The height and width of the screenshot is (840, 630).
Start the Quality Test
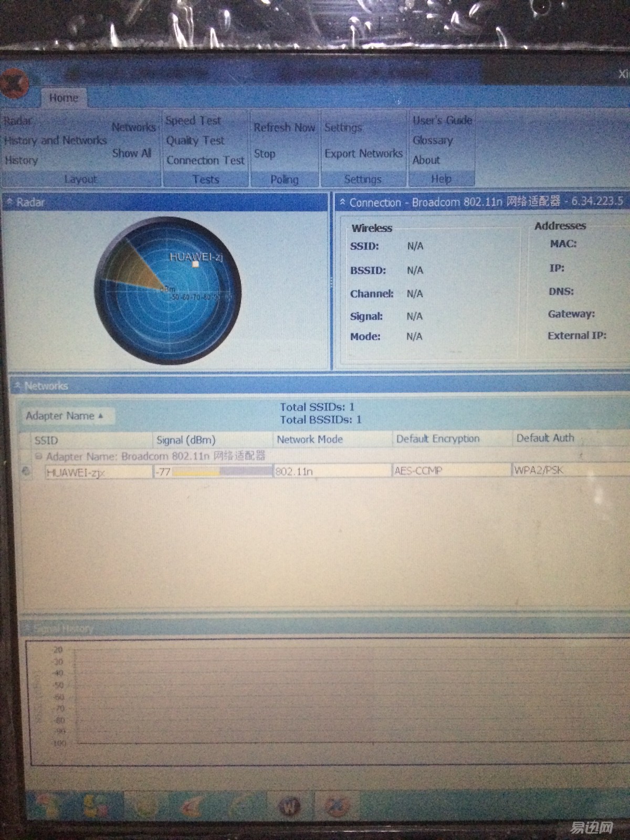click(195, 141)
